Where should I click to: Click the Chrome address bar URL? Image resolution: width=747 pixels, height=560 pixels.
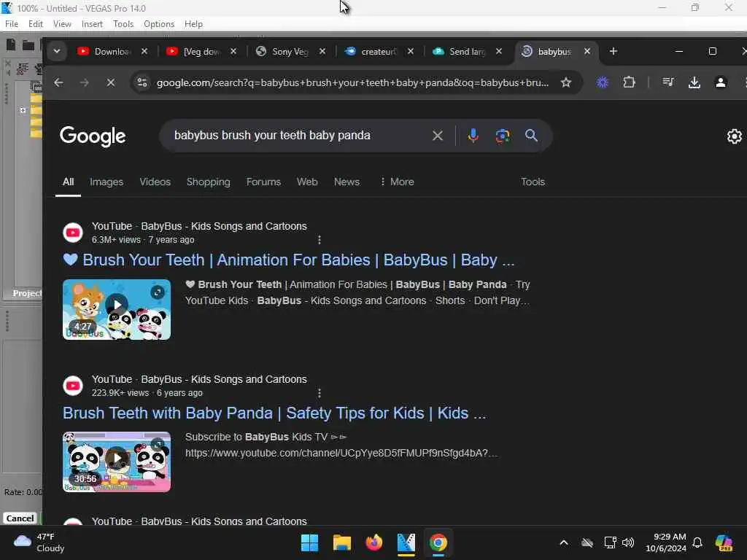point(352,82)
